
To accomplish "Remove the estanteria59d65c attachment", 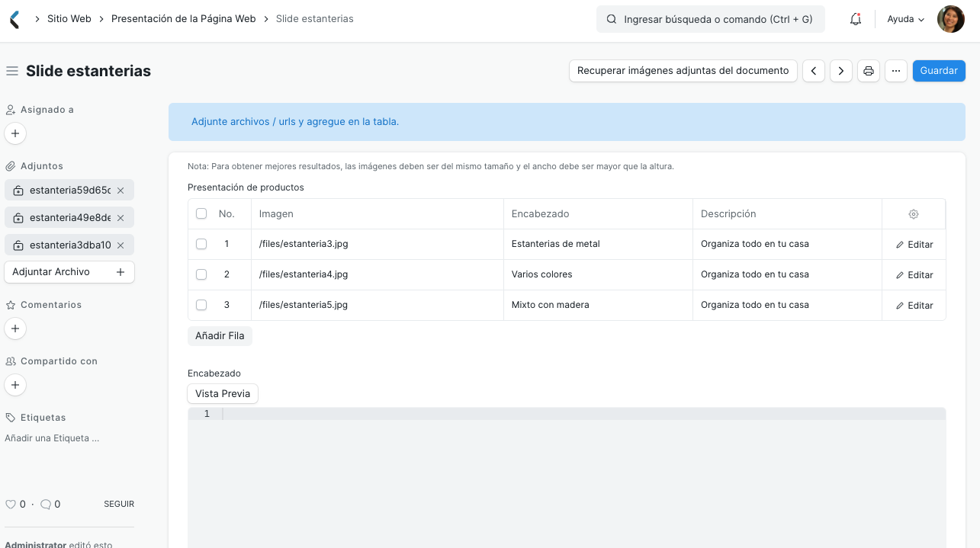I will [x=120, y=191].
